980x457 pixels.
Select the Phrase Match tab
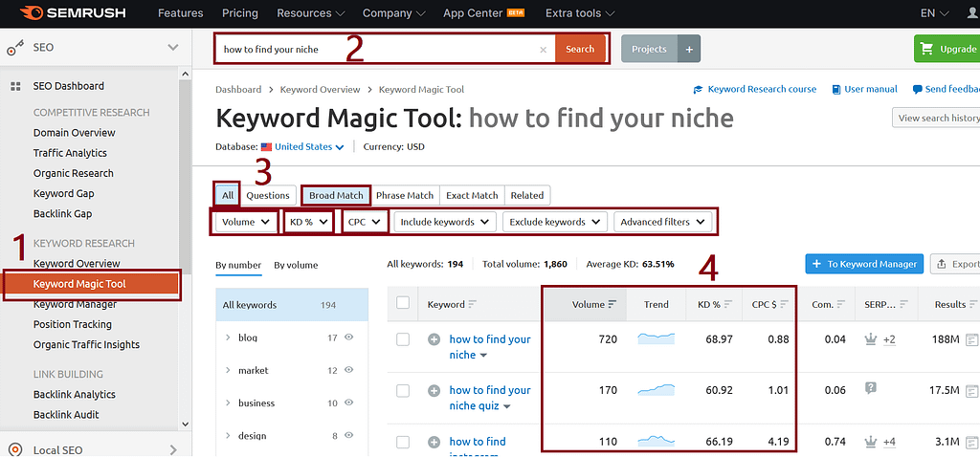click(405, 195)
